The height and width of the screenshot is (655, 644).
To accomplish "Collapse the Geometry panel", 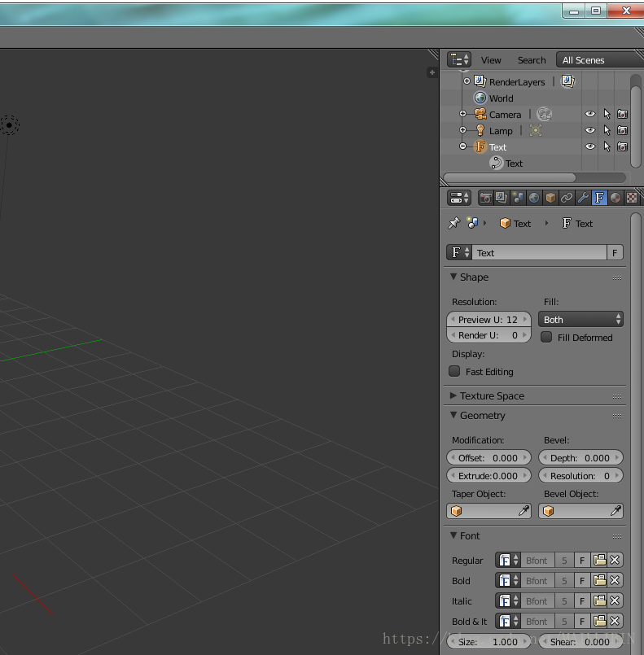I will [453, 415].
